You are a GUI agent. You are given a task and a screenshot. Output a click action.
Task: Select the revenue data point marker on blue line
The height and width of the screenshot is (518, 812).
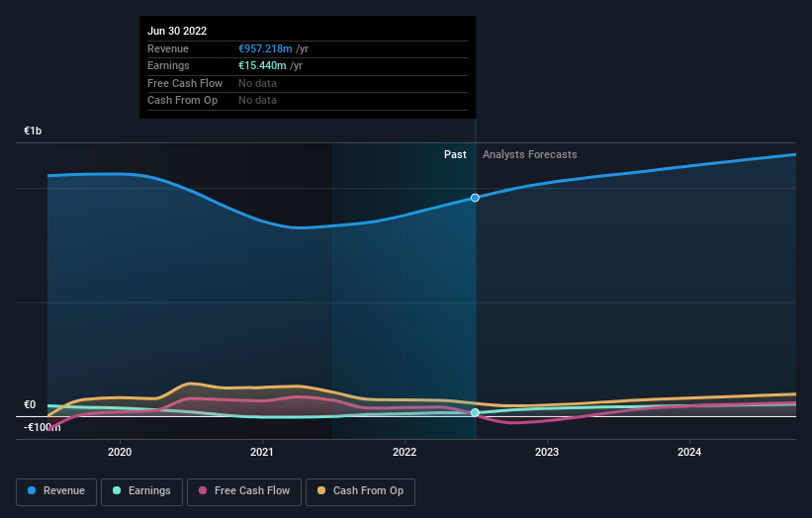(475, 198)
